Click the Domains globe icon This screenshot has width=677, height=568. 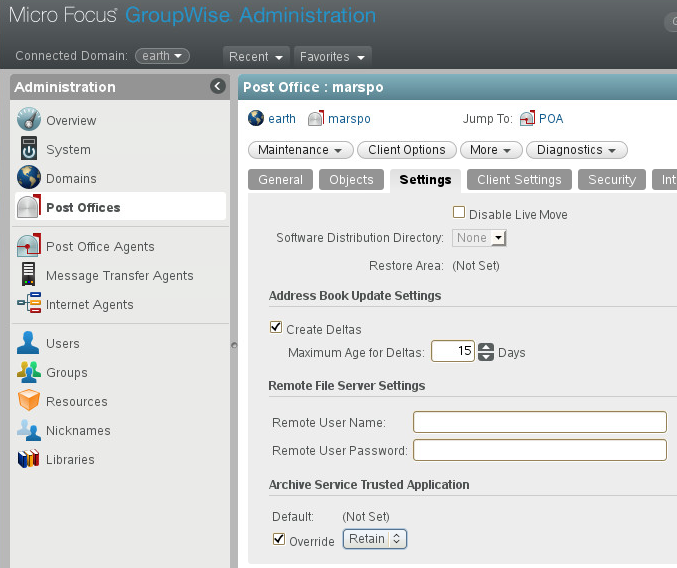click(28, 178)
